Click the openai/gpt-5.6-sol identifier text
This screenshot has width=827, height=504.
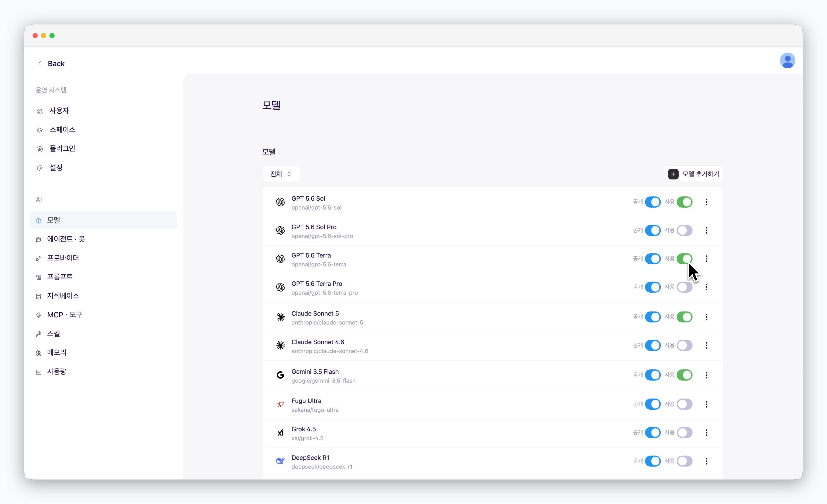[316, 208]
